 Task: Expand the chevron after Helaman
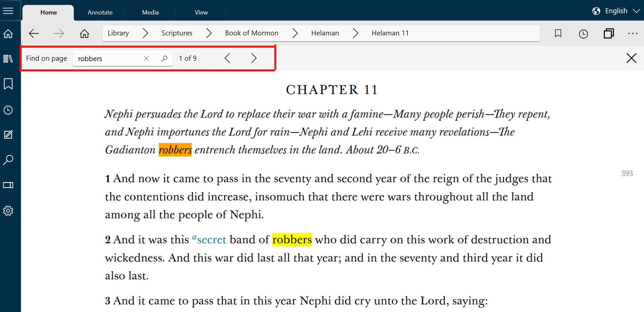(x=355, y=33)
